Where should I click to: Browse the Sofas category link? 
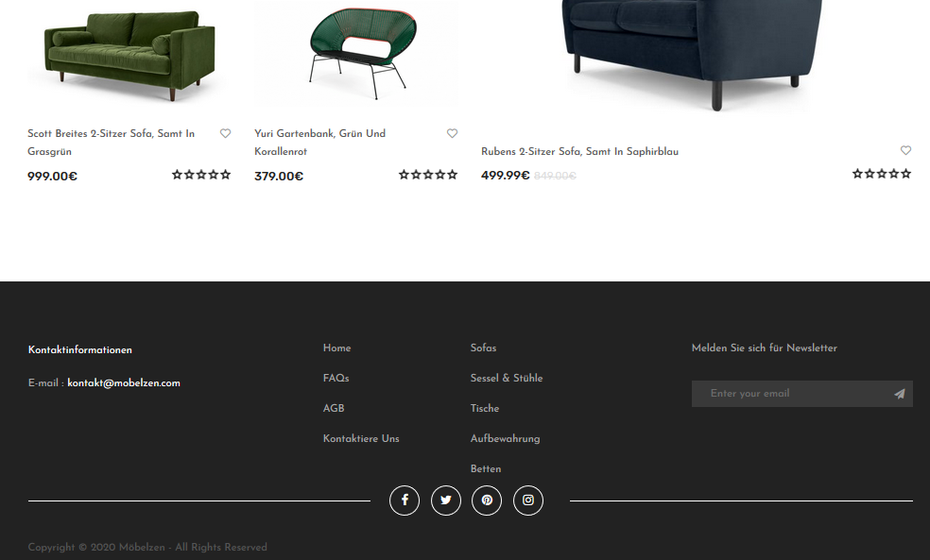pos(483,348)
